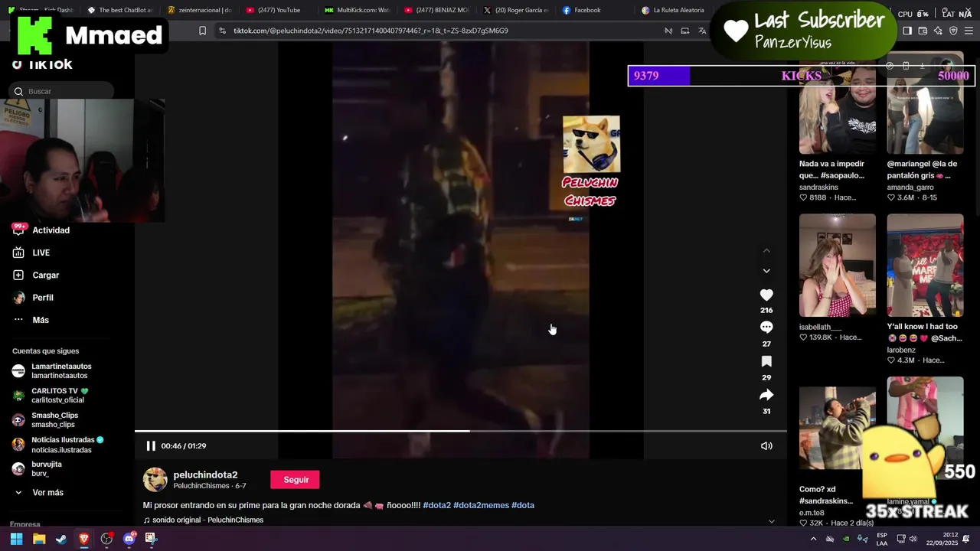
Task: Open the notifications bell in taskbar
Action: (966, 539)
